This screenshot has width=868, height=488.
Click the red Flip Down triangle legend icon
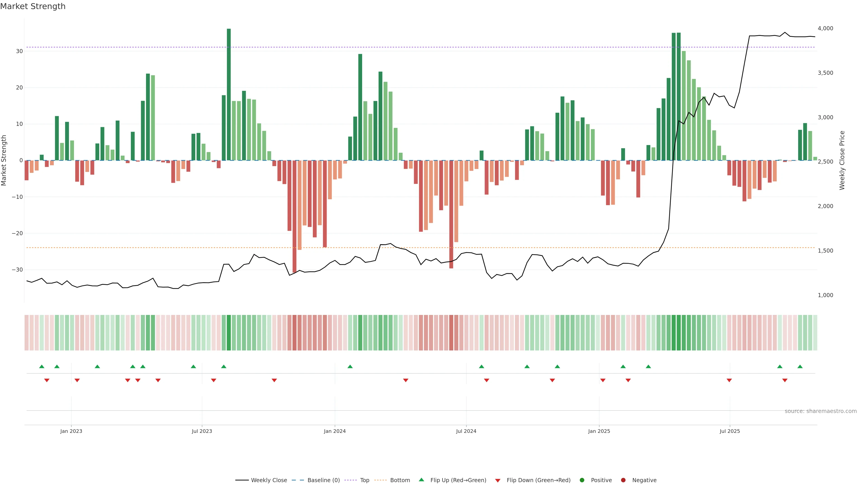(x=498, y=481)
